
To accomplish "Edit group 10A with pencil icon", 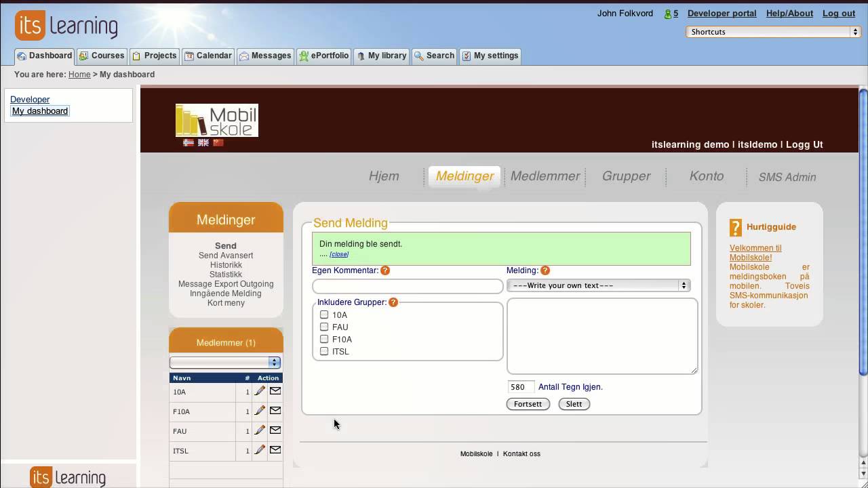I will tap(260, 391).
